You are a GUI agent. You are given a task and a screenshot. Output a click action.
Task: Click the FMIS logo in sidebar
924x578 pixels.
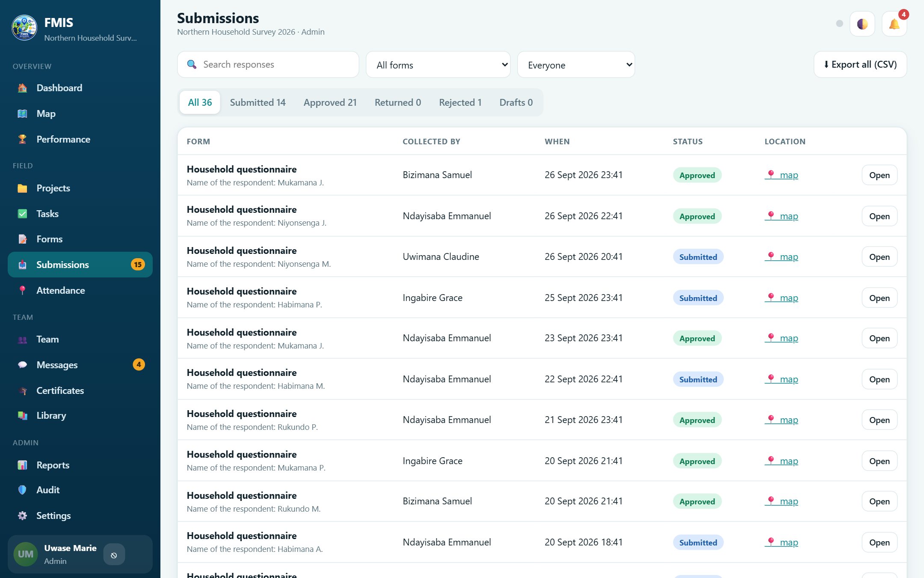tap(24, 28)
